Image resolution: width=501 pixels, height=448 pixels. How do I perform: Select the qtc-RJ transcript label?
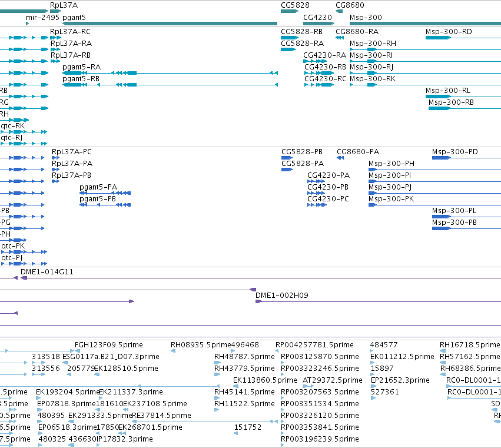click(x=12, y=138)
